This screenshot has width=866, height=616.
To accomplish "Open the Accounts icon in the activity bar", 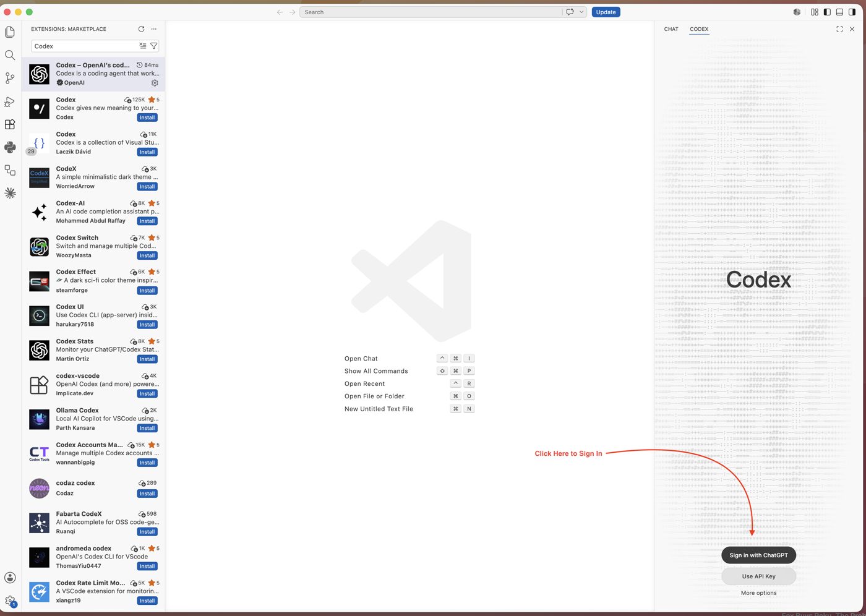I will [10, 578].
